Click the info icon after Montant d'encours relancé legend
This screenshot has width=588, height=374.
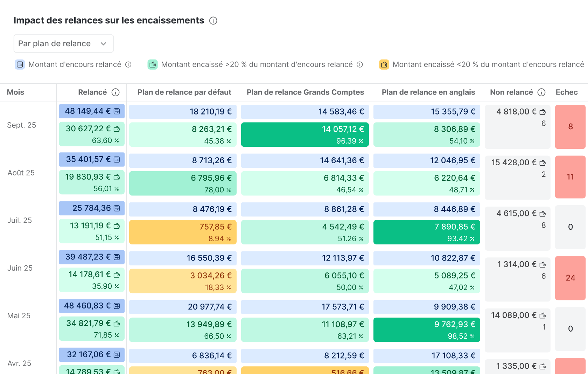click(129, 64)
